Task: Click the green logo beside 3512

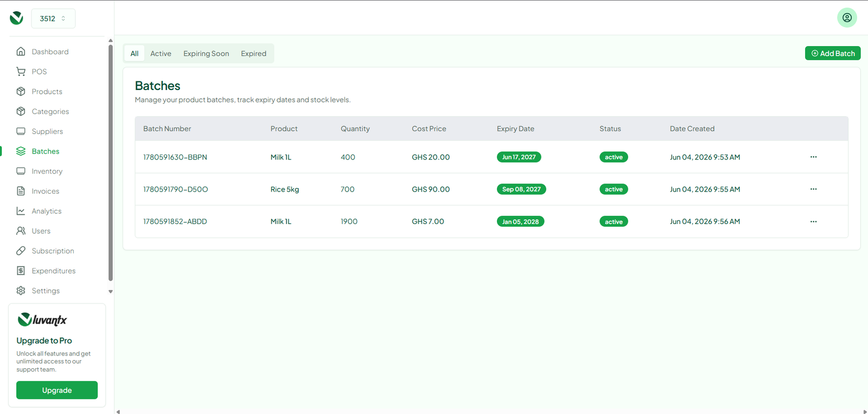Action: click(x=17, y=18)
